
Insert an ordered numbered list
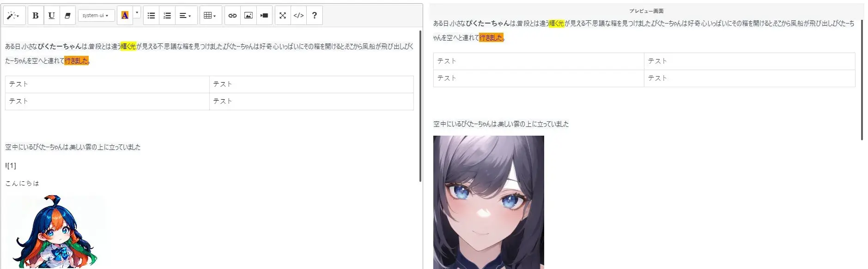coord(167,15)
